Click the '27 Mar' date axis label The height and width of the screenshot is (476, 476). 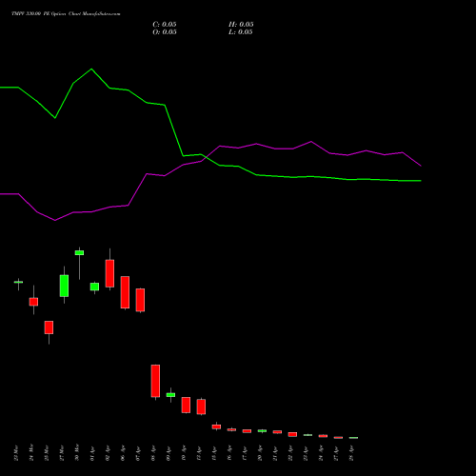(62, 453)
